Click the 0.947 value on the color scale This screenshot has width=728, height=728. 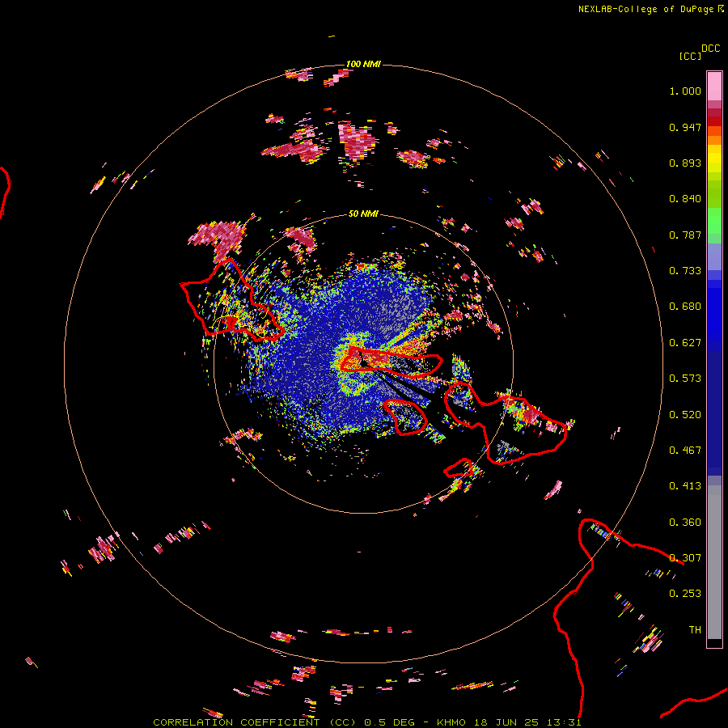685,127
